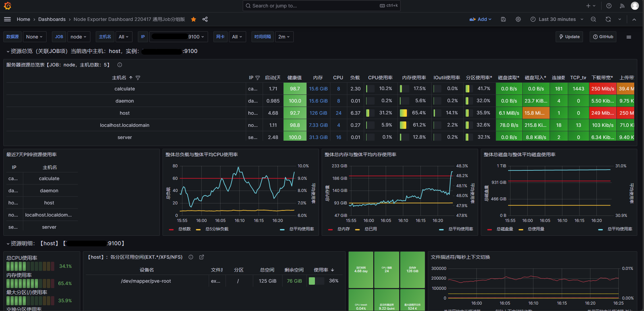Go to Dashboards breadcrumb

(x=52, y=19)
